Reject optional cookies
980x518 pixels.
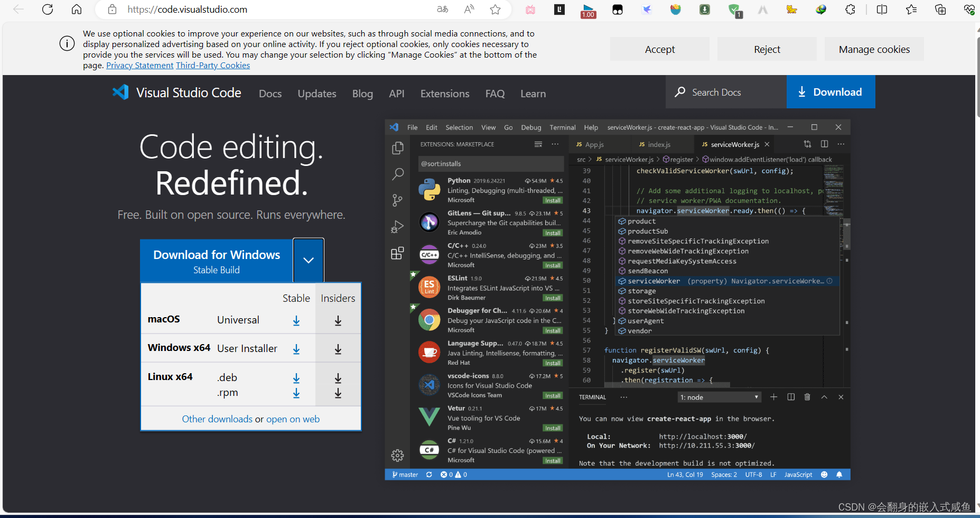point(767,49)
